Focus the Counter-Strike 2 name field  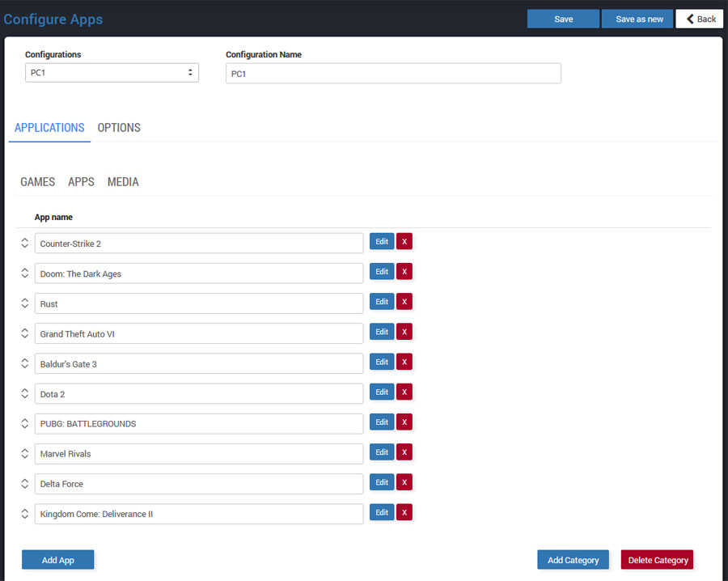click(199, 244)
